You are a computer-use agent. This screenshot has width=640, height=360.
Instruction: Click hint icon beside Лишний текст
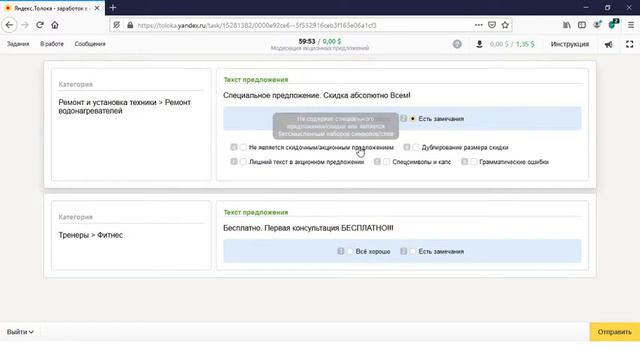coord(234,162)
